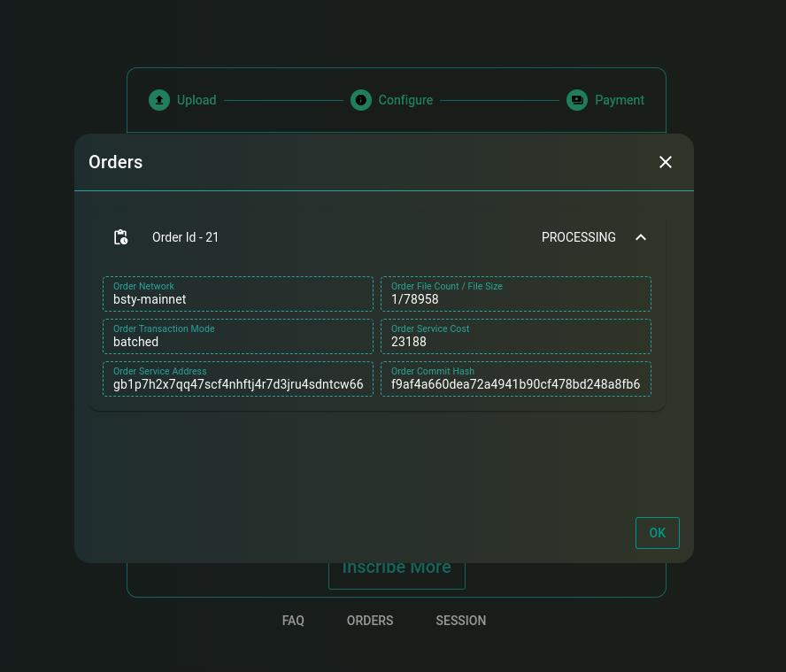Screen dimensions: 786x672
Task: Click the PROCESSING status label
Action: pos(578,237)
